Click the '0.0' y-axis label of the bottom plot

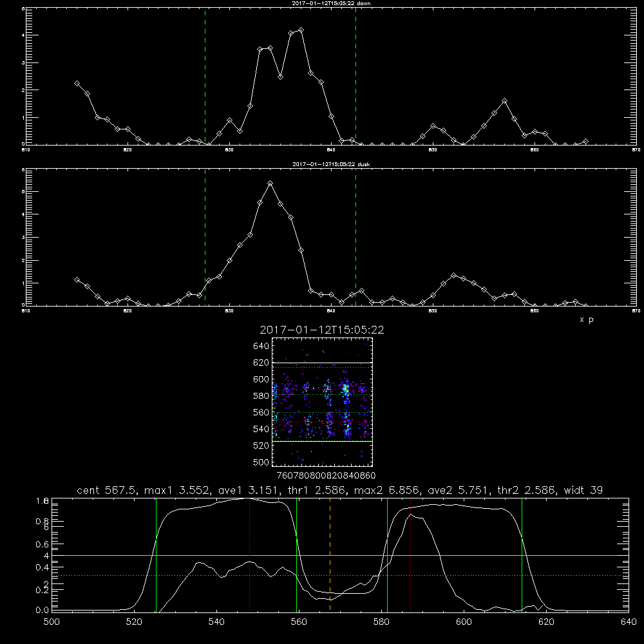[42, 611]
